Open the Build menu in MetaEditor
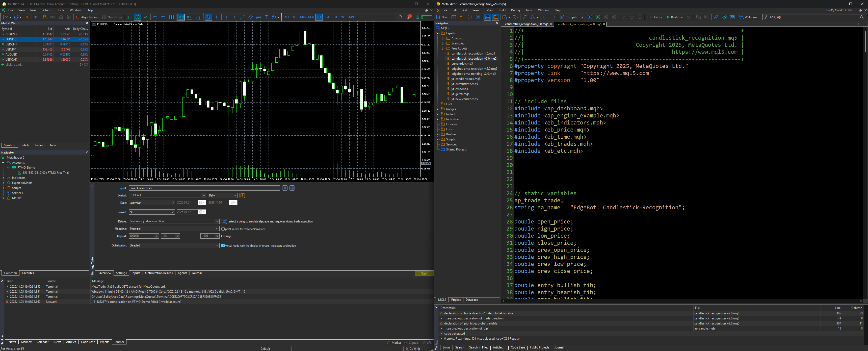The width and height of the screenshot is (868, 351). pyautogui.click(x=502, y=10)
